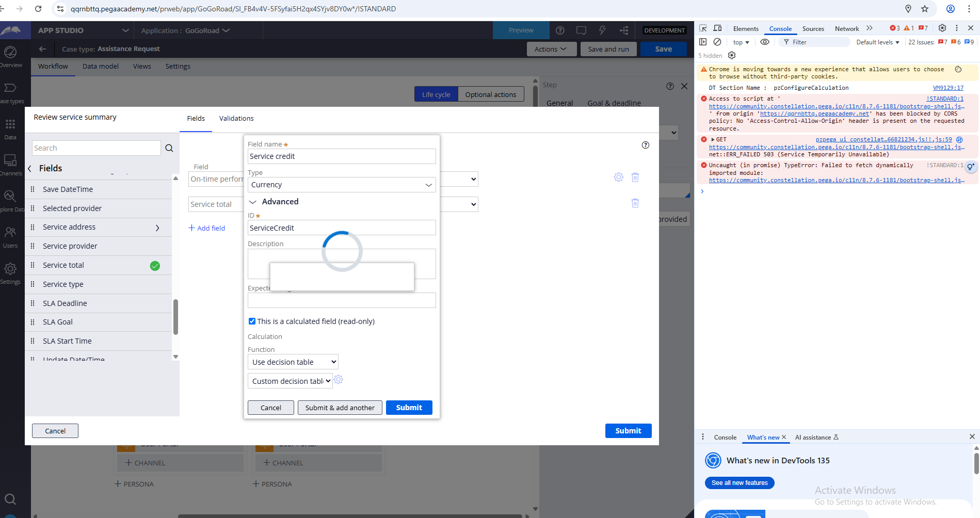The width and height of the screenshot is (980, 518).
Task: Cancel the field popup
Action: click(x=271, y=408)
